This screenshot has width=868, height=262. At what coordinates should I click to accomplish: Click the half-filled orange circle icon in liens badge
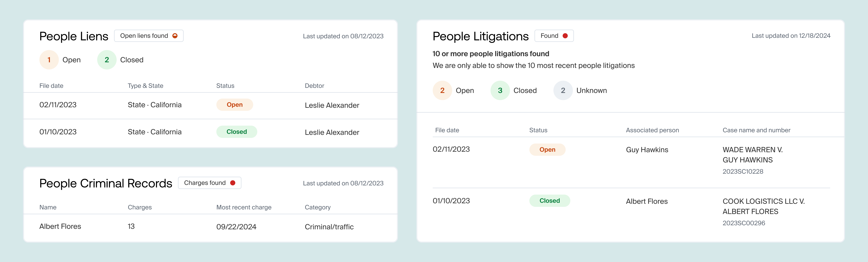175,36
